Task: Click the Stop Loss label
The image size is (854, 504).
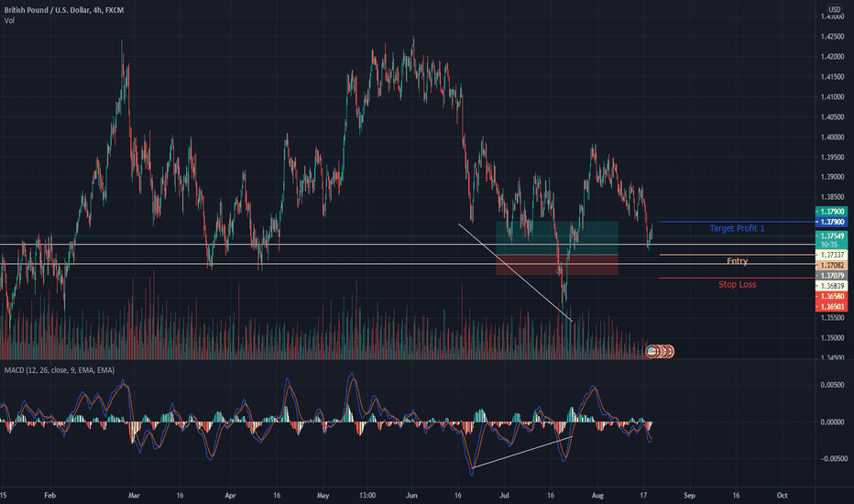Action: click(x=737, y=284)
